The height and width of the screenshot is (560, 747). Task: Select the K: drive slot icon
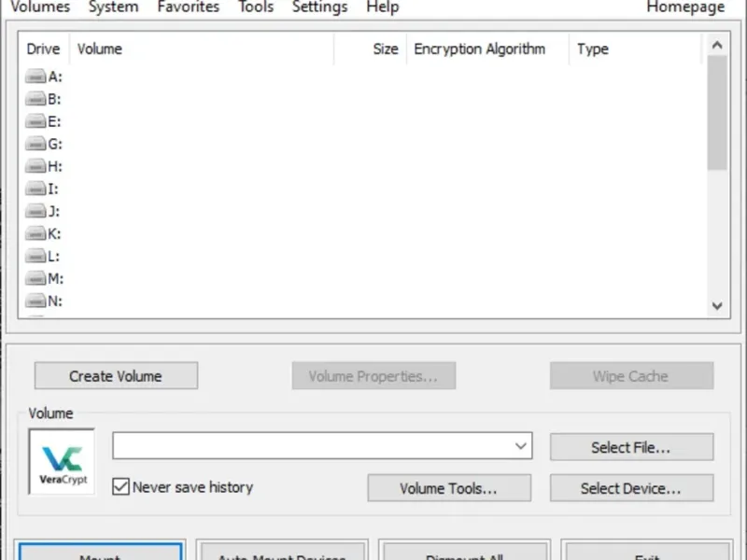(35, 233)
